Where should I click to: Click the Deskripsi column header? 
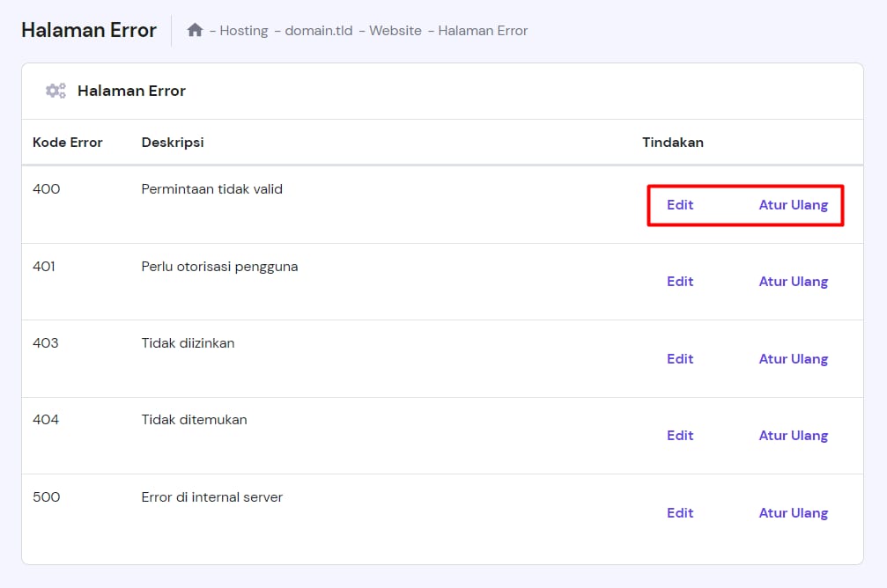pyautogui.click(x=173, y=143)
